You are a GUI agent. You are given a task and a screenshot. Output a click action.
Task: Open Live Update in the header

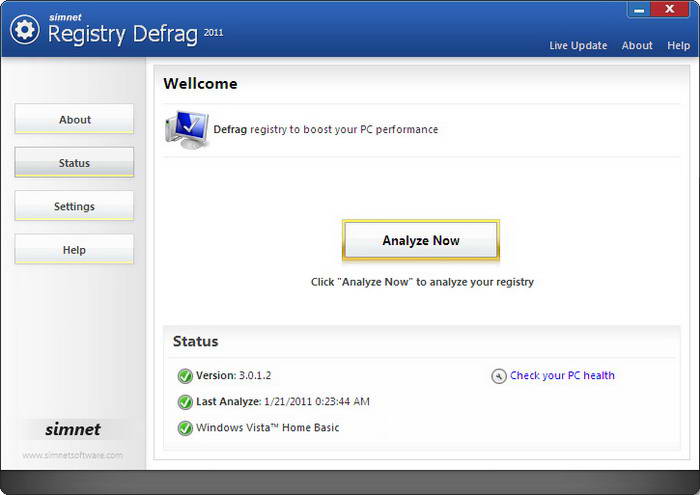click(578, 46)
